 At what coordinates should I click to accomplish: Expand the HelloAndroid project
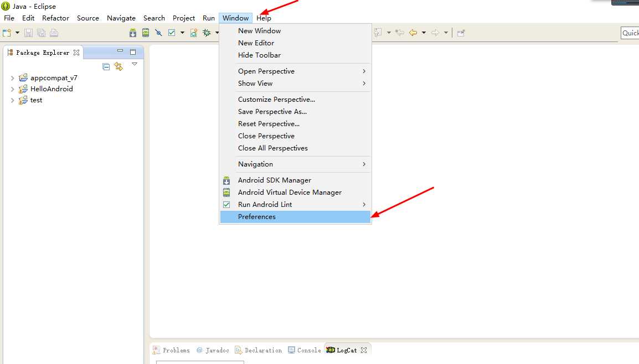[12, 89]
